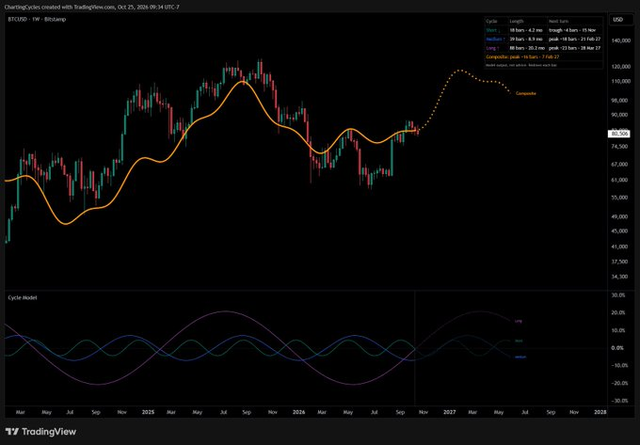Click the TradingView logo icon
The height and width of the screenshot is (445, 640).
12,432
